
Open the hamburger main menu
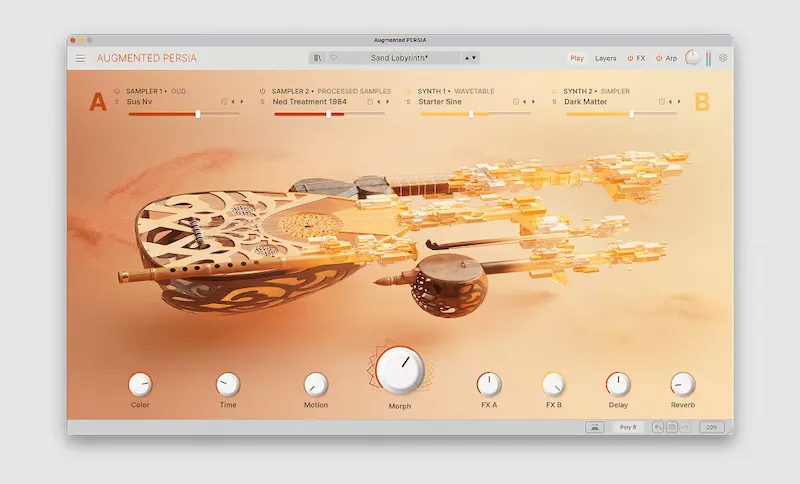click(x=81, y=58)
